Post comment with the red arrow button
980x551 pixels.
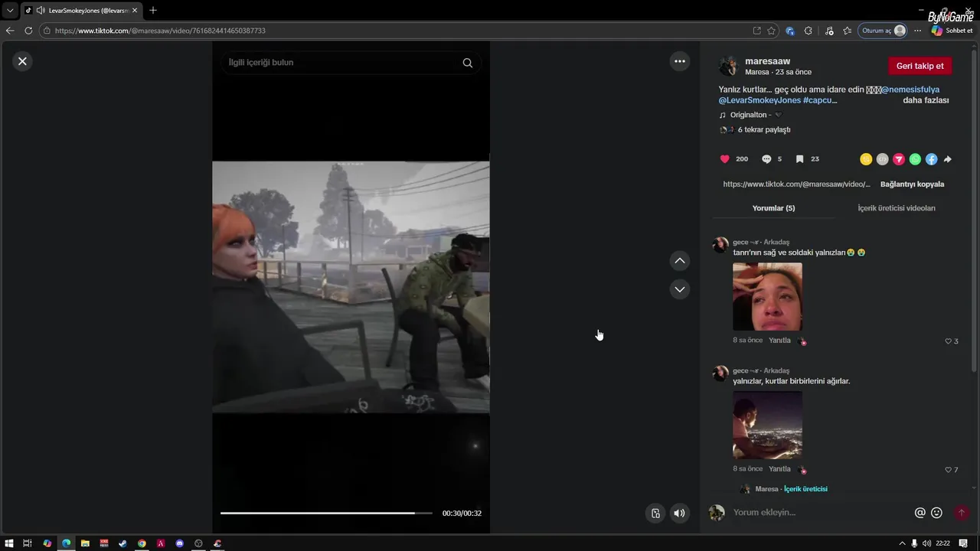click(x=962, y=513)
